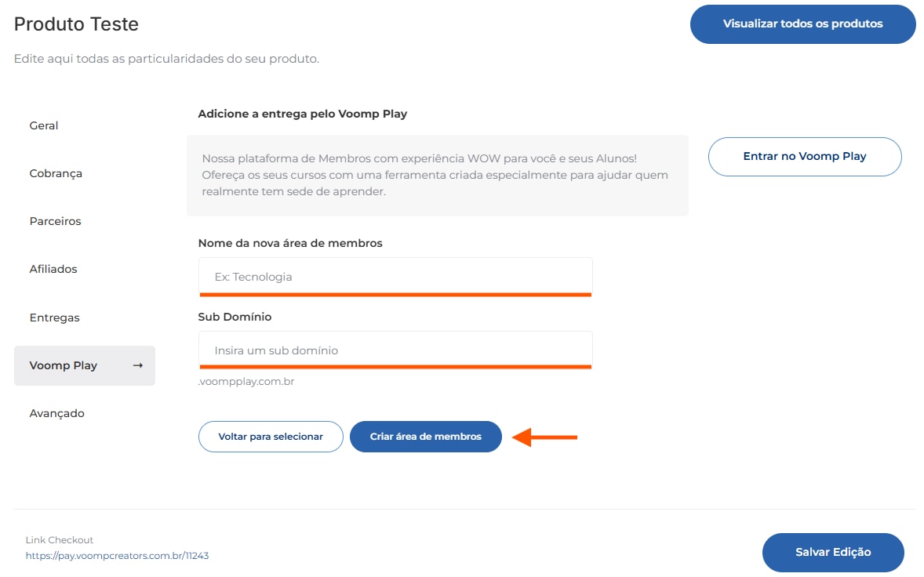The width and height of the screenshot is (924, 577).
Task: Go to the Parceiros section
Action: point(55,221)
